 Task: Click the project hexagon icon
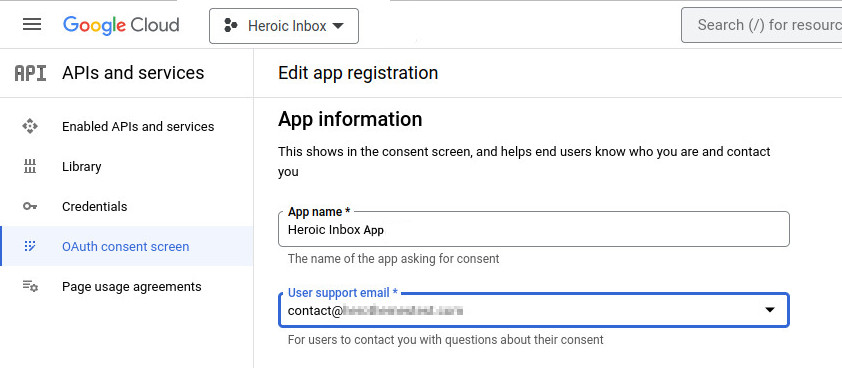tap(230, 25)
